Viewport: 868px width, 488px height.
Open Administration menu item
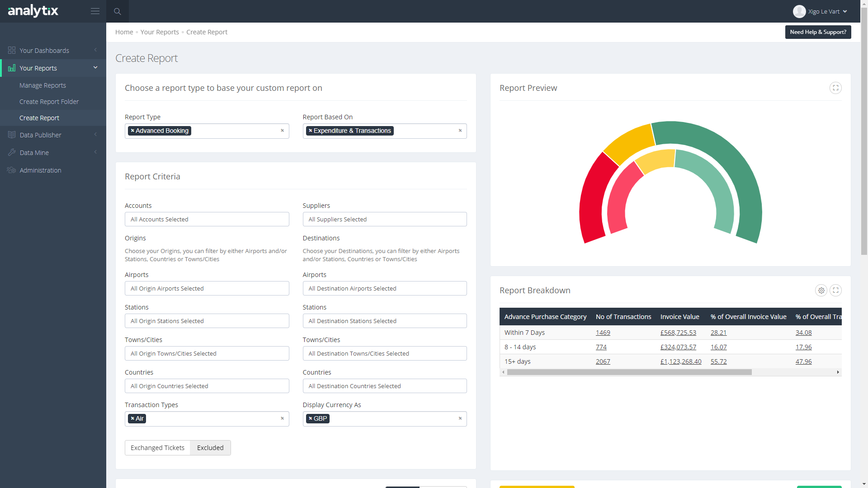(40, 170)
